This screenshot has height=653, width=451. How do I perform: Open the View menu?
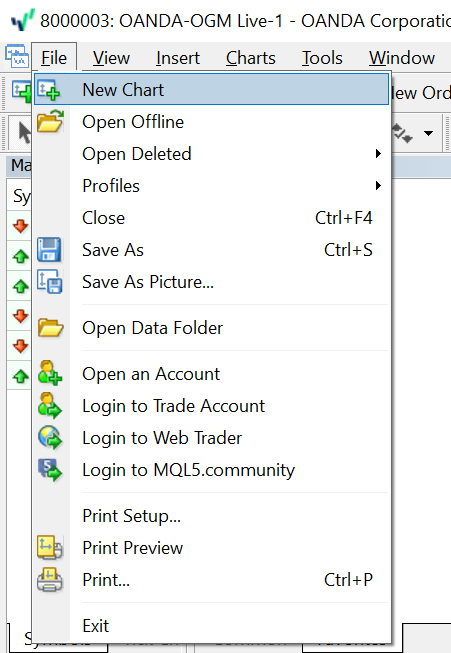[x=111, y=57]
